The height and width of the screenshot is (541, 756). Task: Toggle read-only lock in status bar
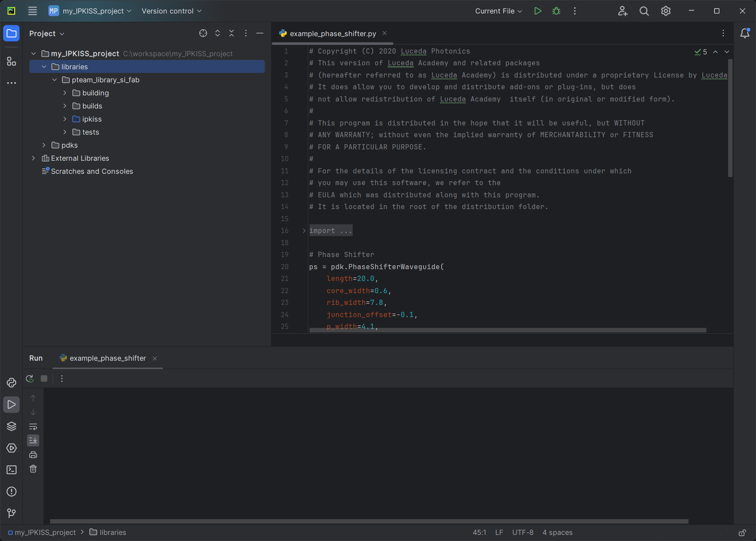click(x=742, y=532)
